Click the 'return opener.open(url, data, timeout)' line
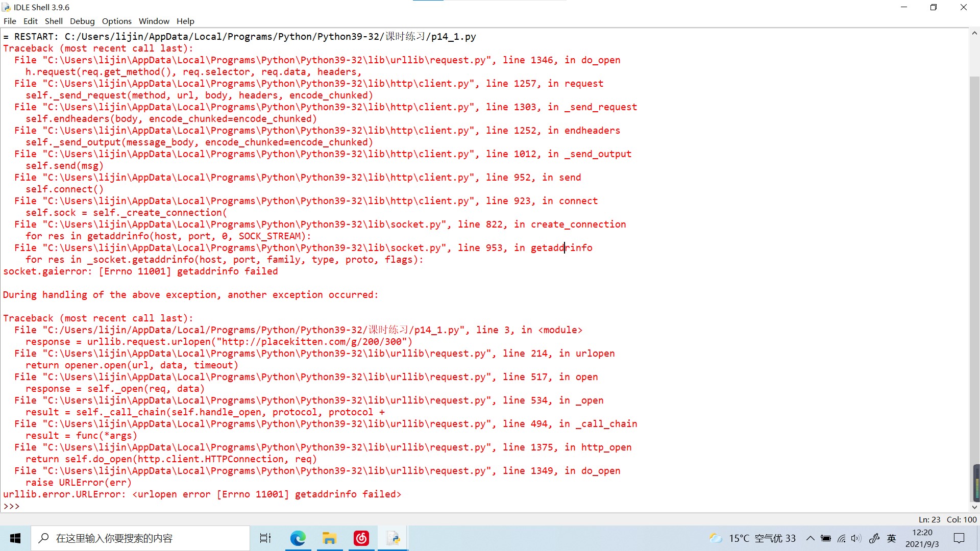 pos(132,365)
